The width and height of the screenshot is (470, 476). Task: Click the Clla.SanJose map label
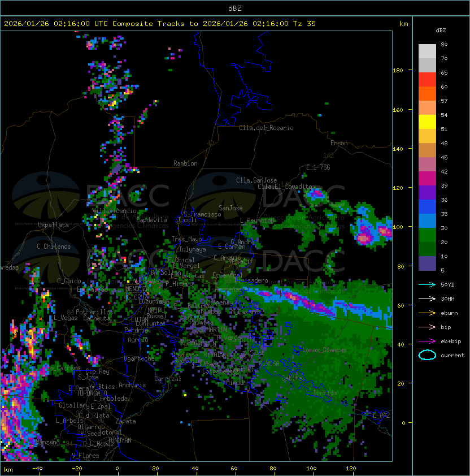coord(256,180)
